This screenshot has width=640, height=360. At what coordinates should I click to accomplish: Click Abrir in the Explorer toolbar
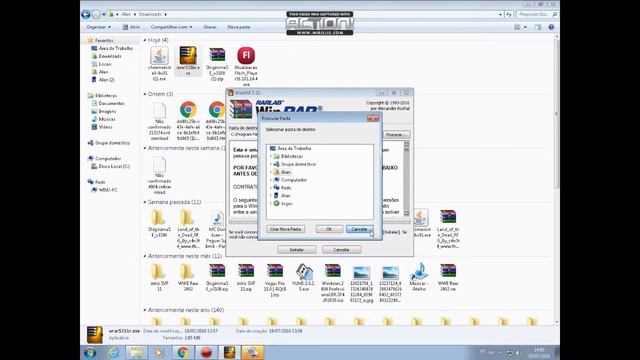click(x=131, y=27)
